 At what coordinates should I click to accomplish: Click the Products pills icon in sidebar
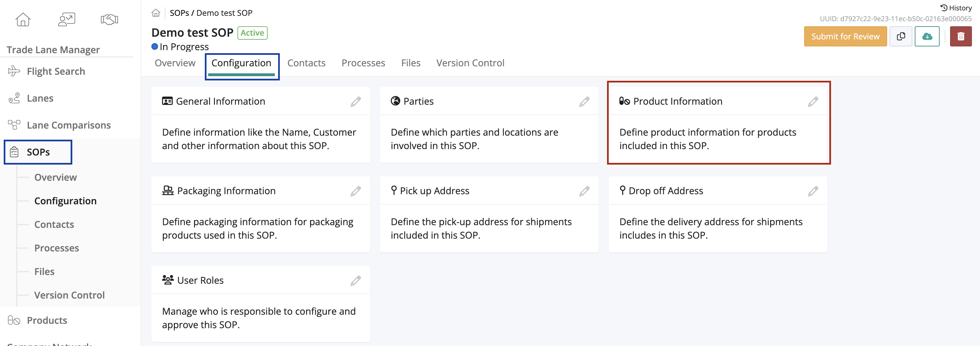pos(14,320)
